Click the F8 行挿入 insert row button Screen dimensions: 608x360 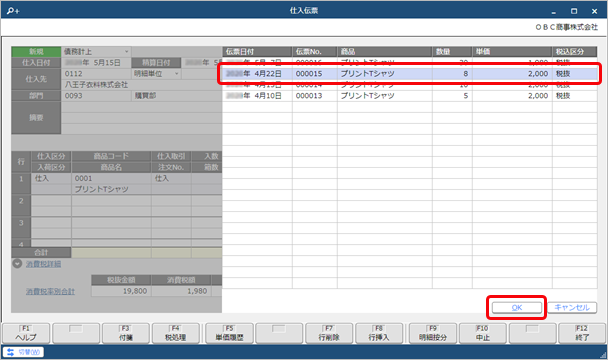pyautogui.click(x=379, y=333)
